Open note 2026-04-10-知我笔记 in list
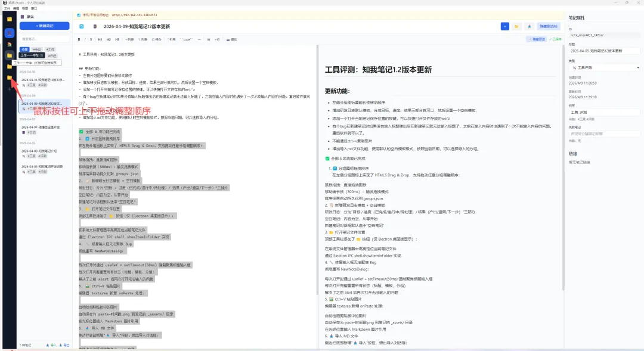 click(x=44, y=82)
